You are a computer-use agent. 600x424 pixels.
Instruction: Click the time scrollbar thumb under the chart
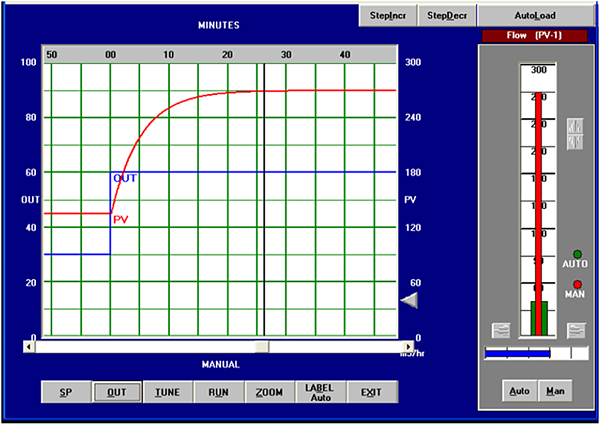[262, 347]
